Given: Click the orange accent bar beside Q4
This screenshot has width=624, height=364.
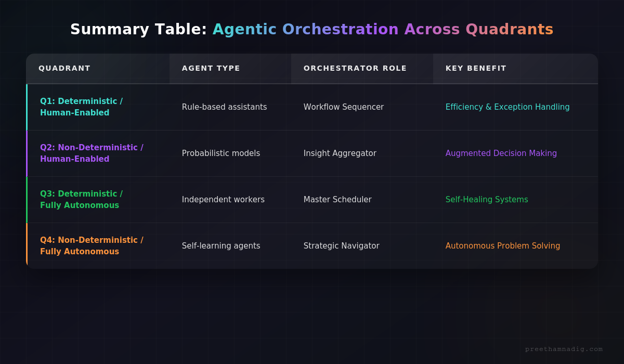Looking at the screenshot, I should [28, 245].
